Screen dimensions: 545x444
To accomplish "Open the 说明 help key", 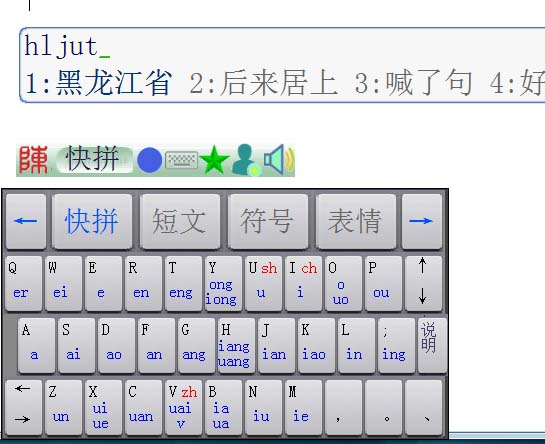I will tap(431, 345).
